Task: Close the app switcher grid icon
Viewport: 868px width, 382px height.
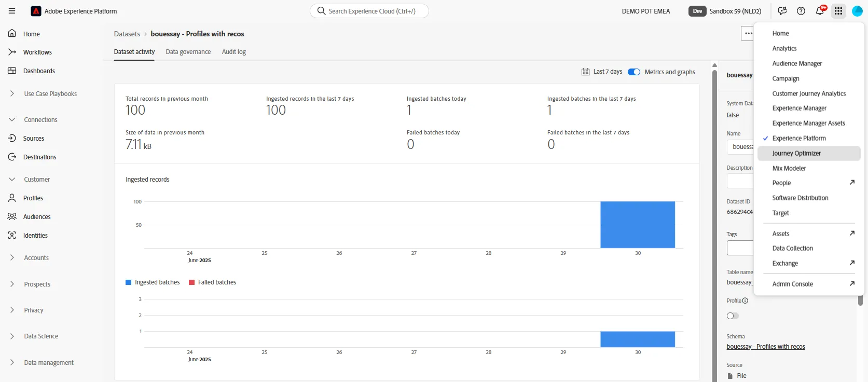Action: [x=838, y=11]
